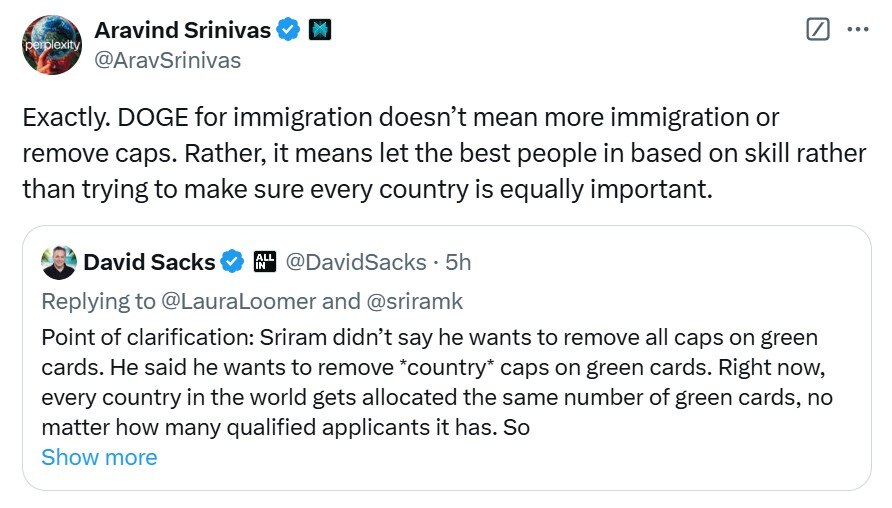Image resolution: width=892 pixels, height=508 pixels.
Task: Open the three-dot more options menu
Action: (858, 30)
